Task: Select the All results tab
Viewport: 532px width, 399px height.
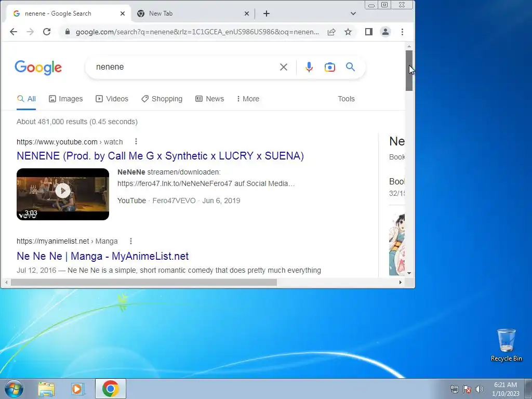Action: (26, 99)
